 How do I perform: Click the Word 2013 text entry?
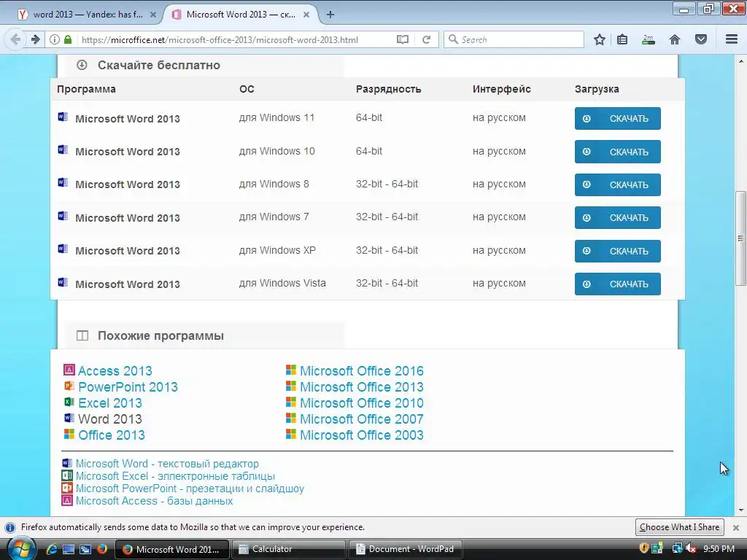(110, 419)
